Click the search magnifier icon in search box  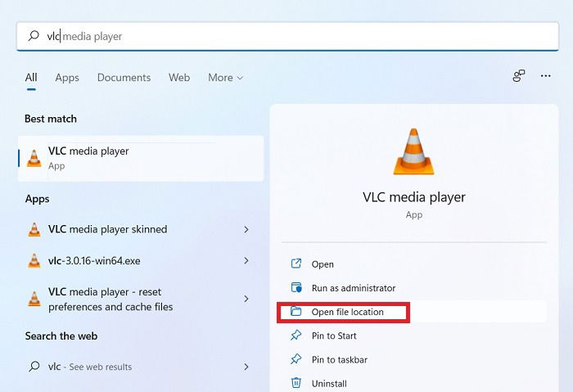pyautogui.click(x=34, y=36)
